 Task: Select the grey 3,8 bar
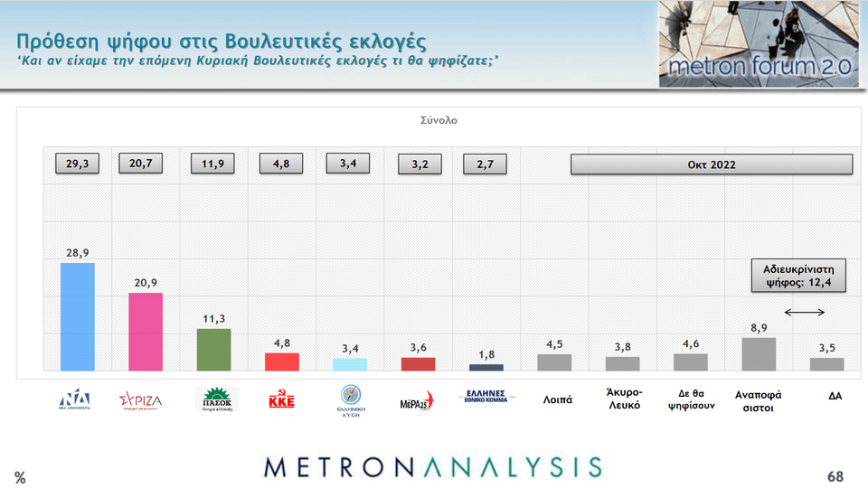pos(622,363)
